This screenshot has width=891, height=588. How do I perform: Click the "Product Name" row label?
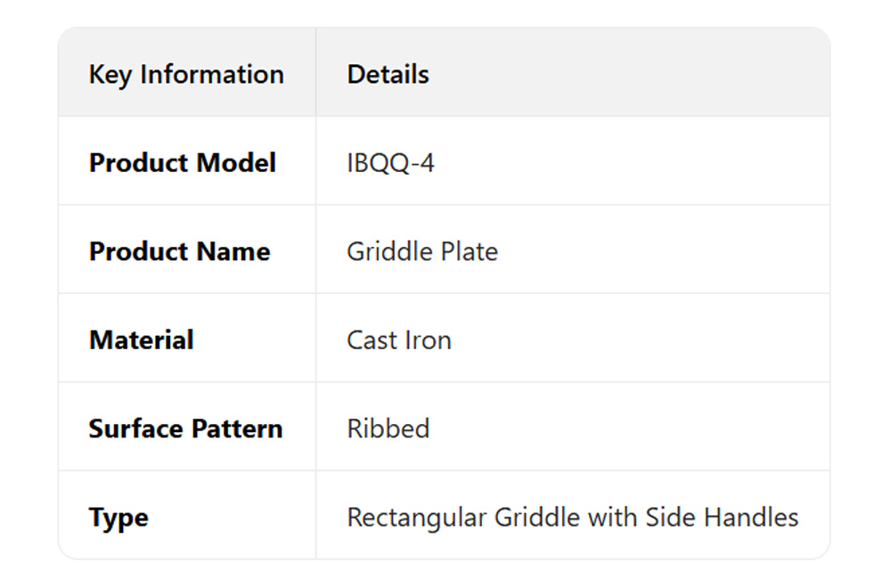(179, 251)
